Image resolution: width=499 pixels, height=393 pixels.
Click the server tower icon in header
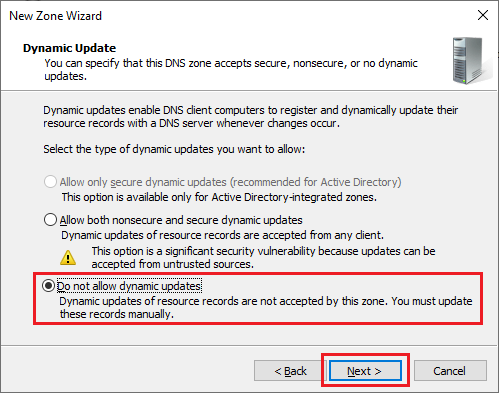[470, 61]
